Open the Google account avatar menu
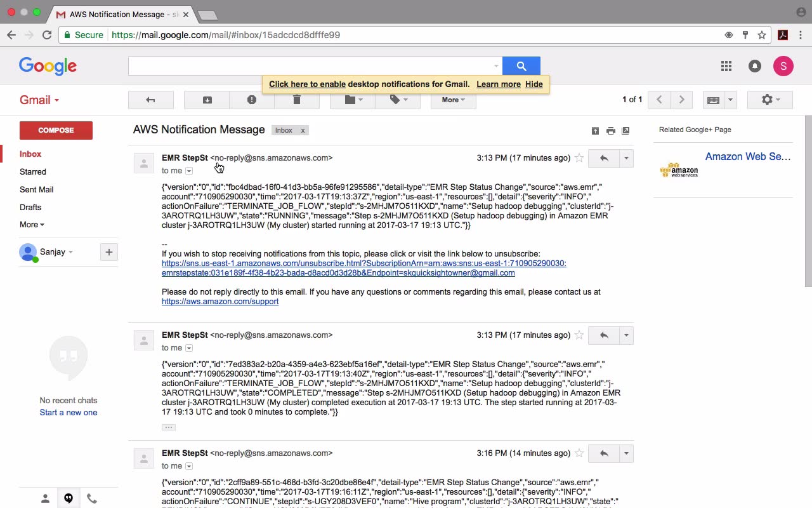Screen dimensions: 812x508 click(x=783, y=66)
